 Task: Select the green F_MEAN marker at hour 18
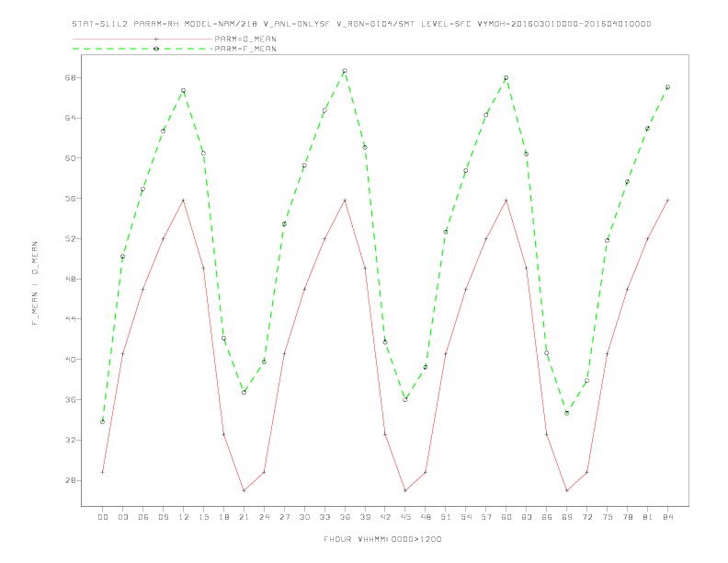(x=223, y=339)
